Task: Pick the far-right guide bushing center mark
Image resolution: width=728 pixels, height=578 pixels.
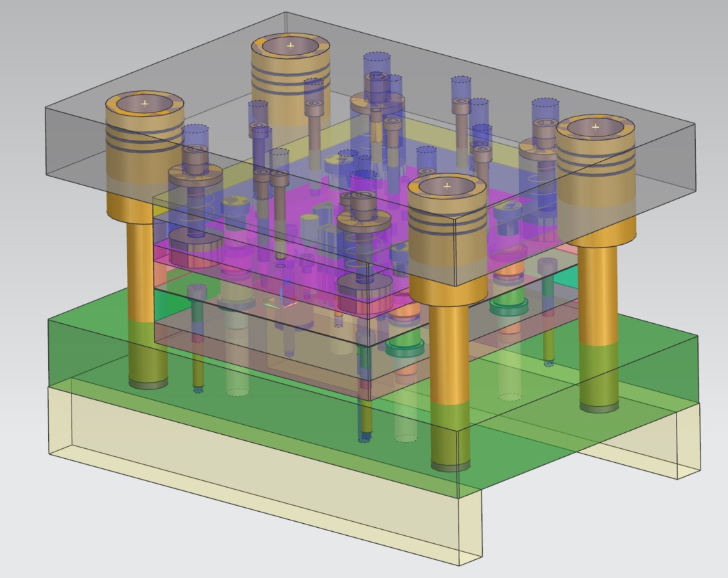Action: 595,126
